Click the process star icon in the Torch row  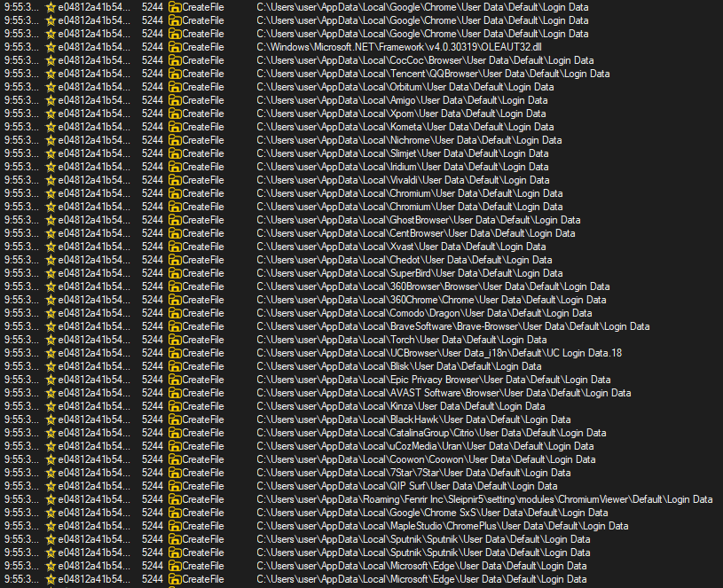click(x=51, y=340)
